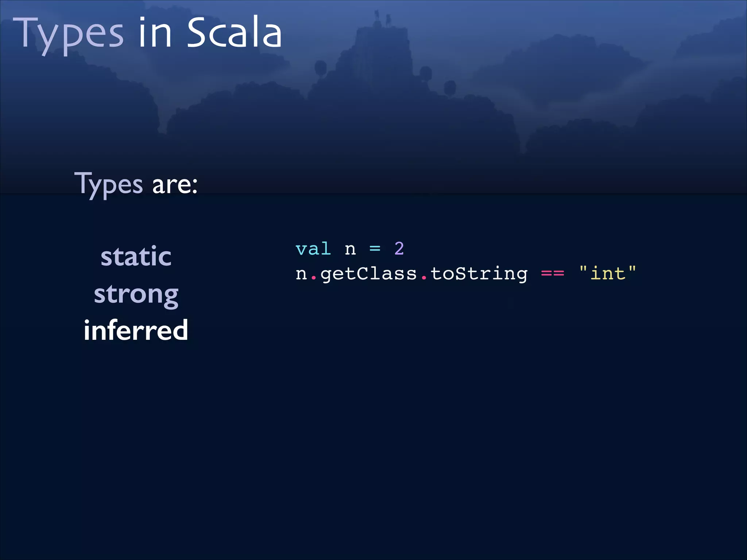
Task: Click the "getClass" method in the code
Action: pos(368,274)
